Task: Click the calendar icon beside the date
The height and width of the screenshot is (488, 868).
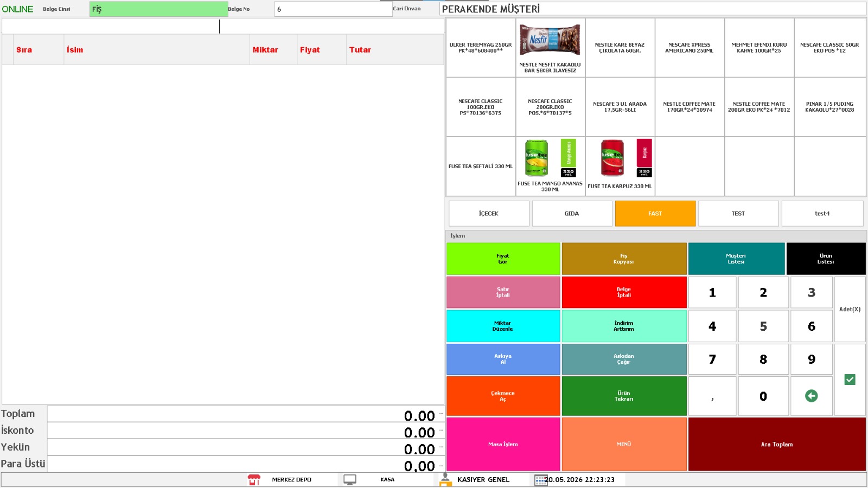Action: (x=540, y=480)
